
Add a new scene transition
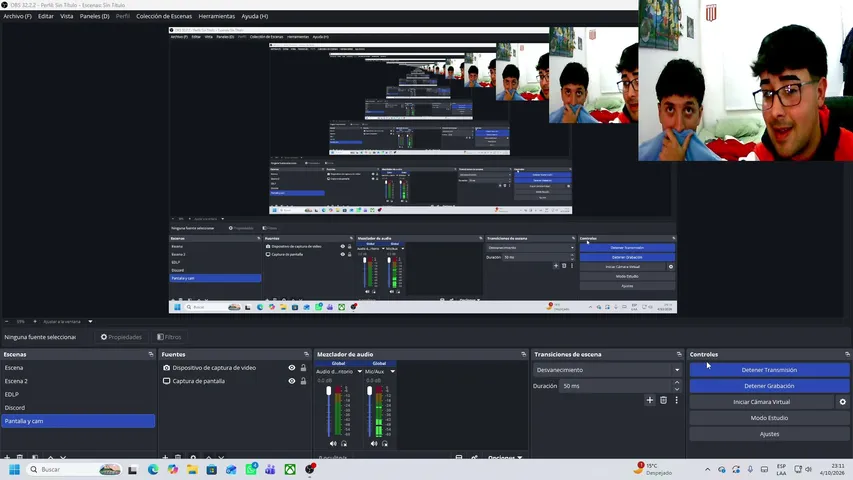[x=650, y=400]
